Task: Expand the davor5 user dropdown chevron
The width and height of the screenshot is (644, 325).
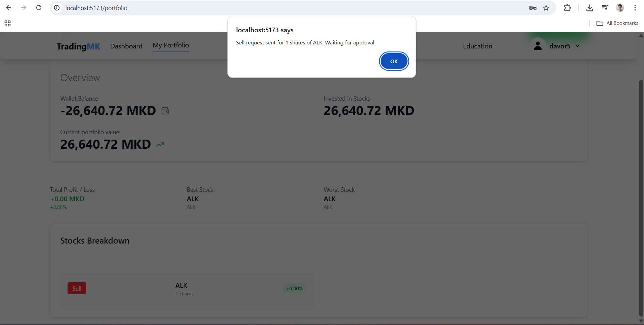Action: (x=577, y=46)
